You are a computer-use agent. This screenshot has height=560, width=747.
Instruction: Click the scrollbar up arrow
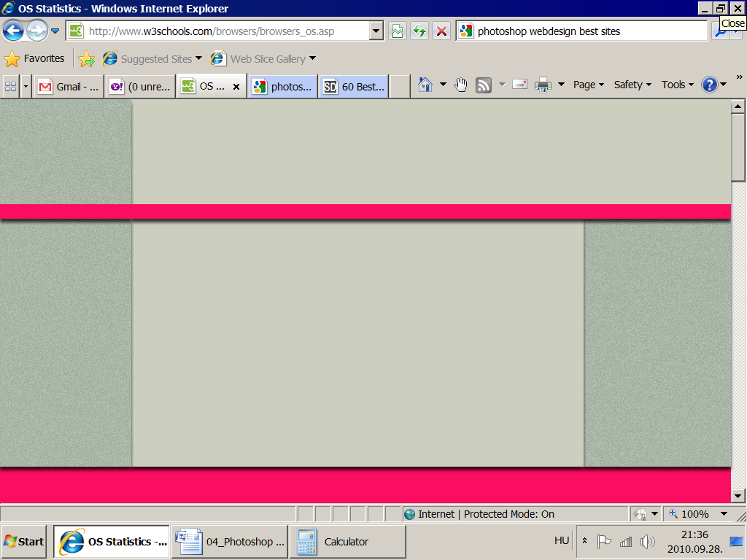pyautogui.click(x=738, y=106)
